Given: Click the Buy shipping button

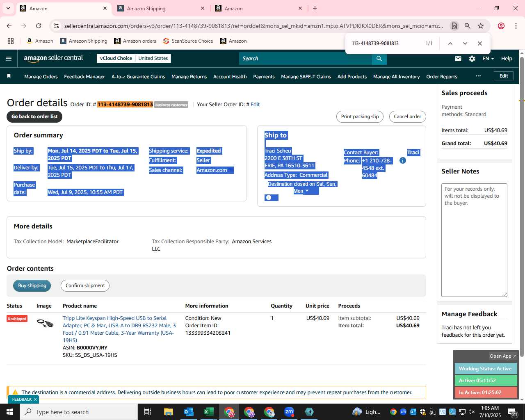Looking at the screenshot, I should pyautogui.click(x=32, y=285).
